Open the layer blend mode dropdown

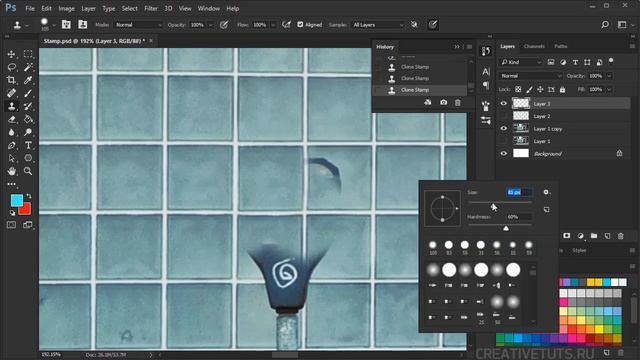531,76
